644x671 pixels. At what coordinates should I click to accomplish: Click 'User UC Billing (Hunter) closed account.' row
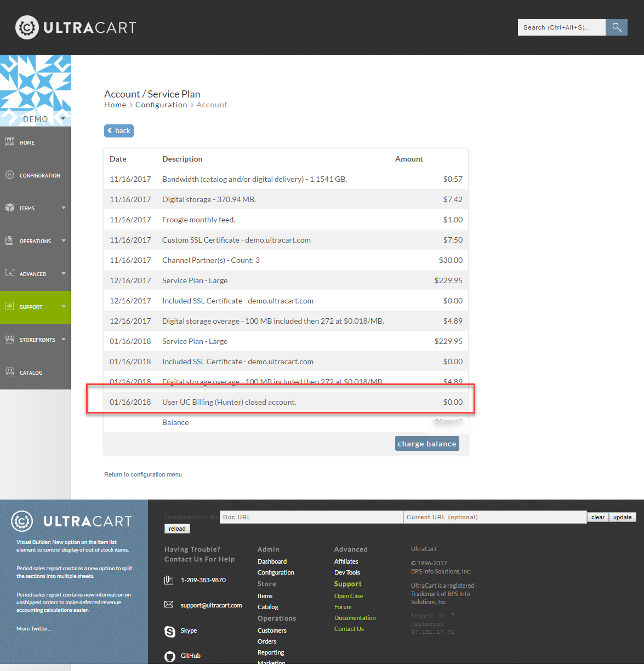pos(286,402)
